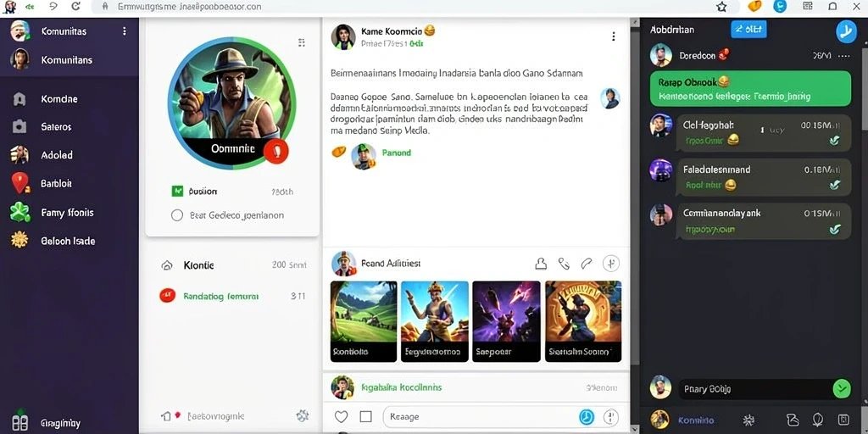
Task: Toggle the square checkbox beside heart icon
Action: pos(366,417)
